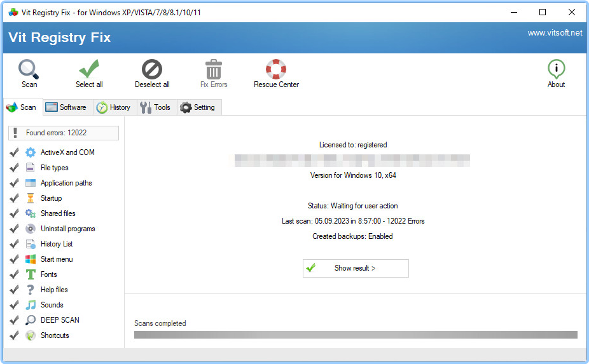The image size is (589, 364).
Task: Close the Vit Registry Fix window
Action: [x=571, y=12]
